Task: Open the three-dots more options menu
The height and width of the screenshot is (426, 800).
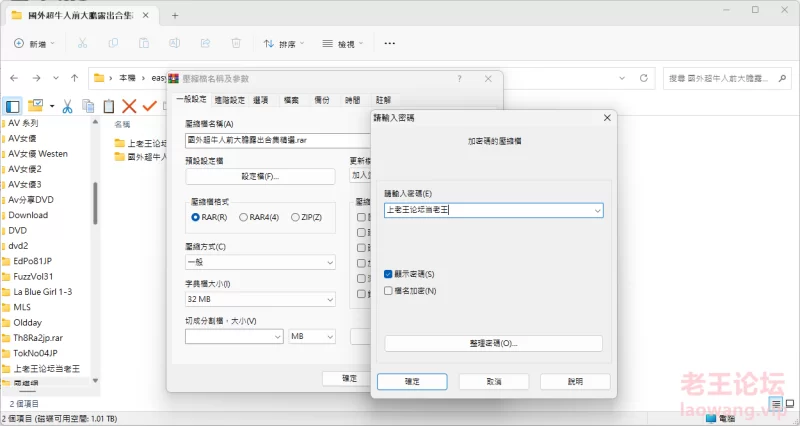Action: pos(390,44)
